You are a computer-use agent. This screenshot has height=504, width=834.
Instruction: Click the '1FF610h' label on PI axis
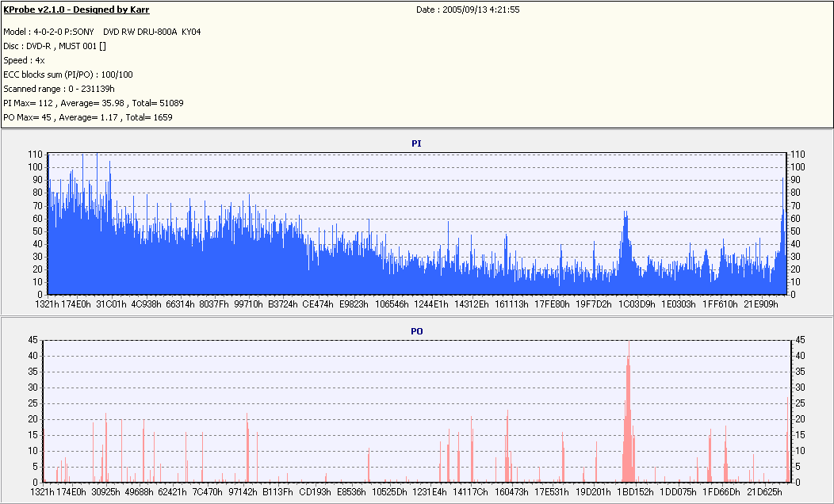point(720,304)
